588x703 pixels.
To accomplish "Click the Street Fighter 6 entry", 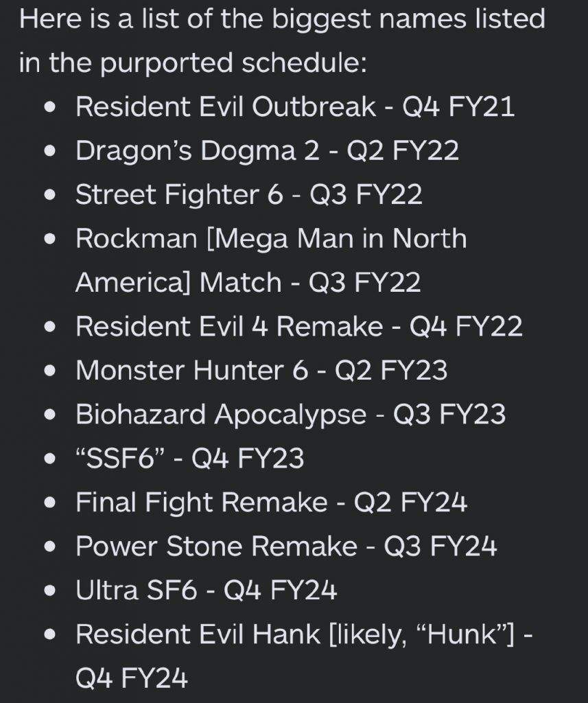I will [x=249, y=194].
